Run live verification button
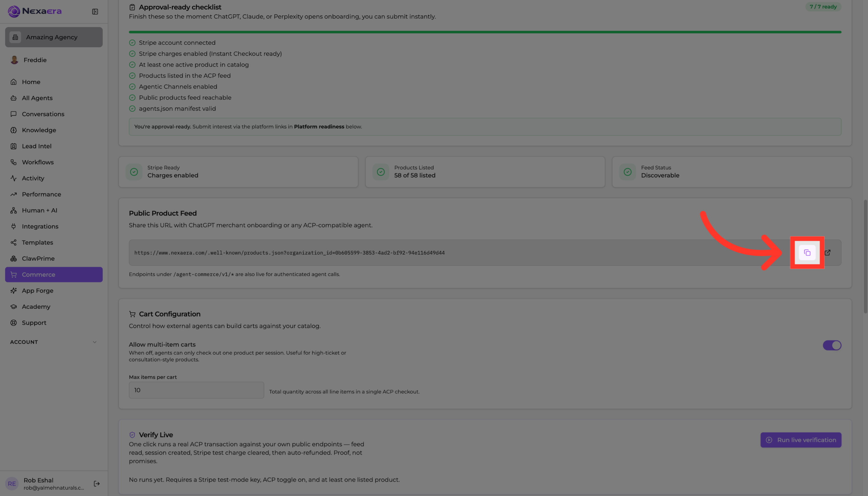Viewport: 868px width, 496px height. click(x=800, y=440)
